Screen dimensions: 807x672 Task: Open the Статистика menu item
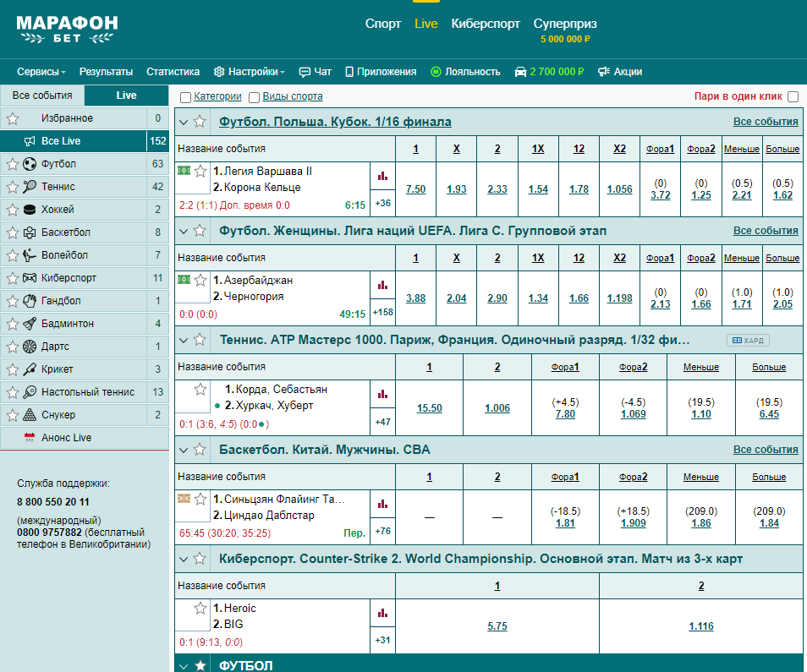[x=173, y=72]
